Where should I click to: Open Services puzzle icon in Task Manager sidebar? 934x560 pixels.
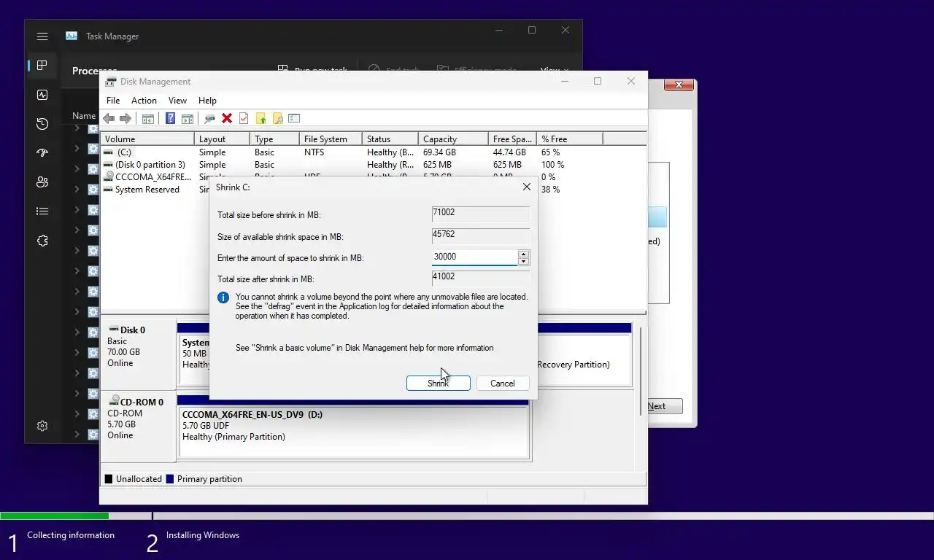[42, 241]
